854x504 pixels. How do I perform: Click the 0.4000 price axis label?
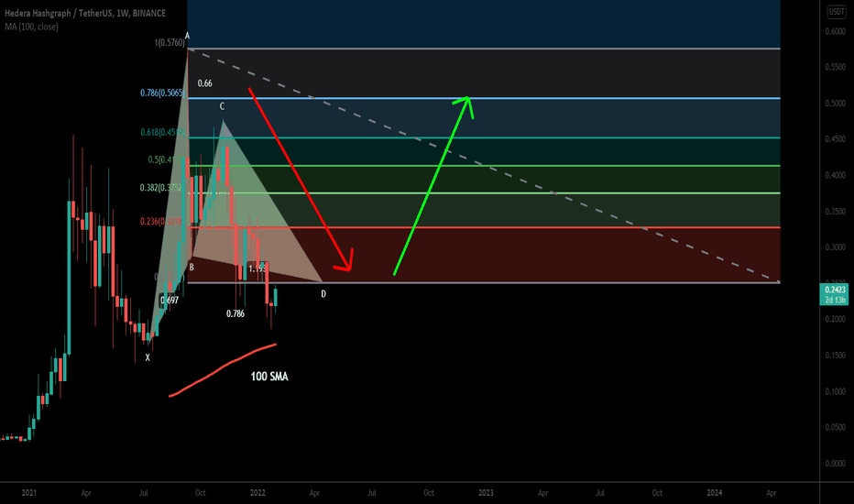click(x=835, y=175)
